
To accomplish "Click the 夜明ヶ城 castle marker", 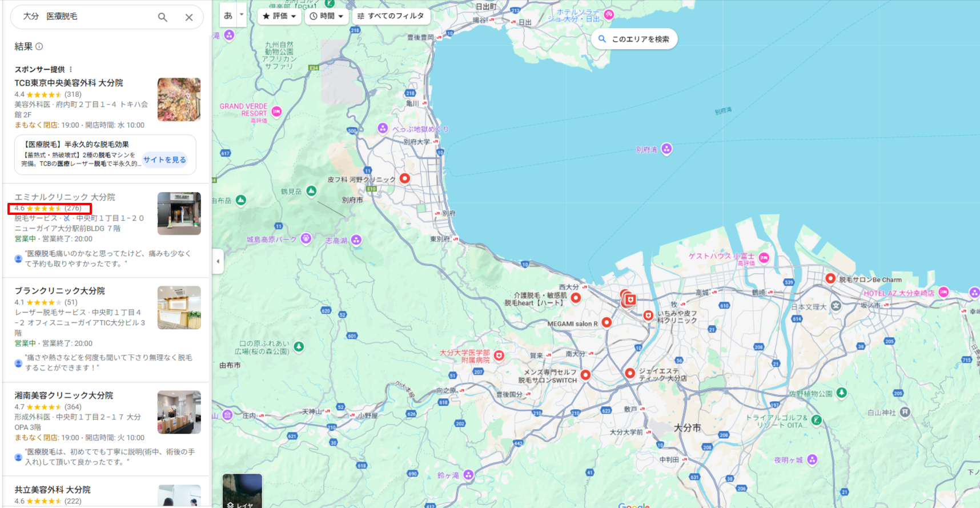I will [x=812, y=459].
